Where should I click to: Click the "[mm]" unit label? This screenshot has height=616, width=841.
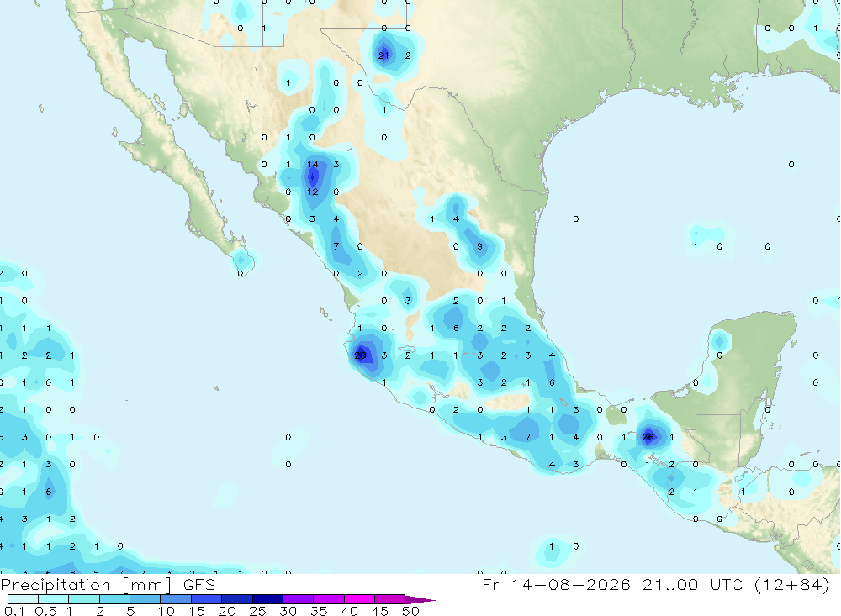coord(147,585)
